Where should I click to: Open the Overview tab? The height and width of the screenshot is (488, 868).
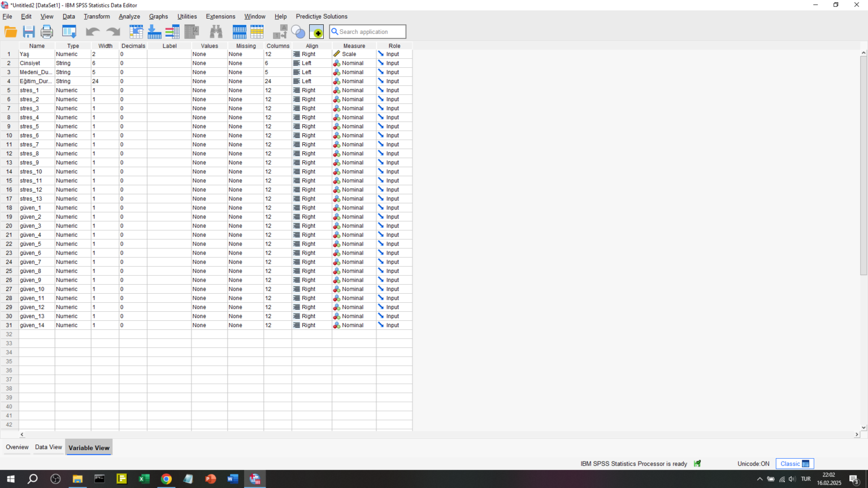(17, 447)
